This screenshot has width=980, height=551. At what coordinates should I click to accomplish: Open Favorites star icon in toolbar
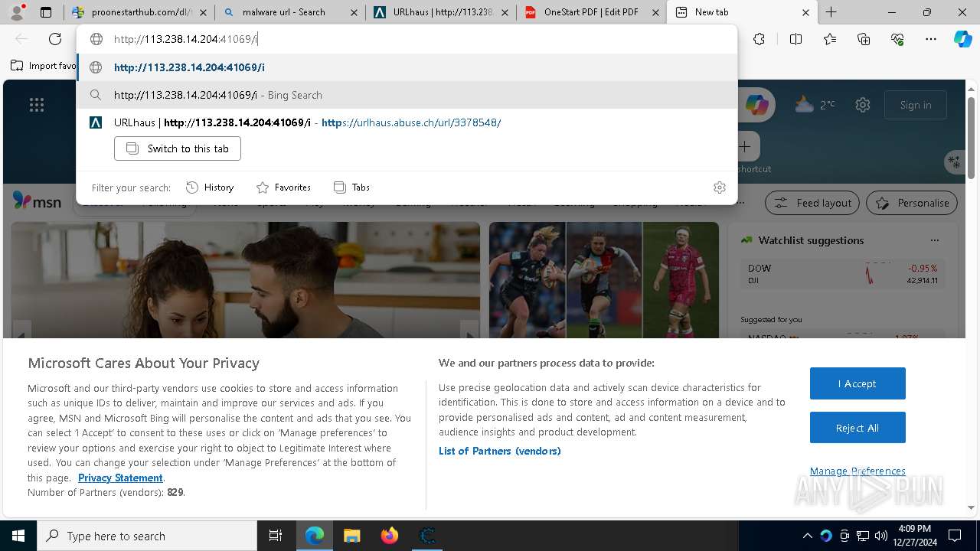click(x=830, y=39)
